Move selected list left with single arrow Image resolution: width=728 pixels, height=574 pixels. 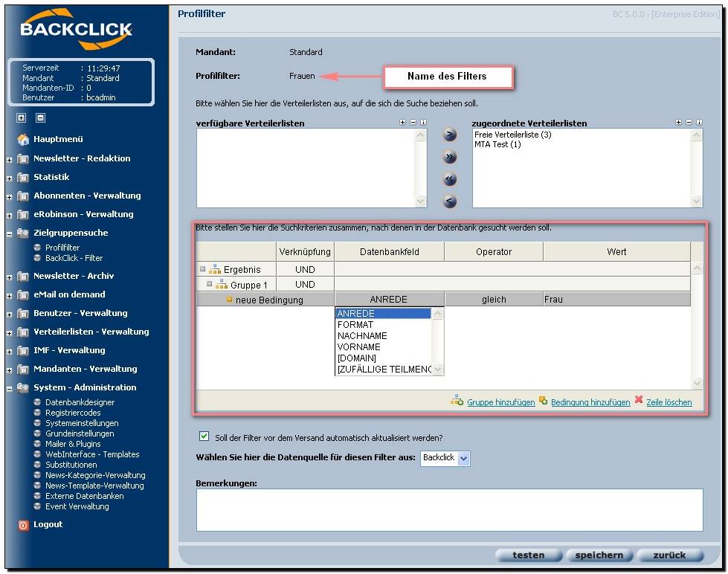pyautogui.click(x=449, y=201)
